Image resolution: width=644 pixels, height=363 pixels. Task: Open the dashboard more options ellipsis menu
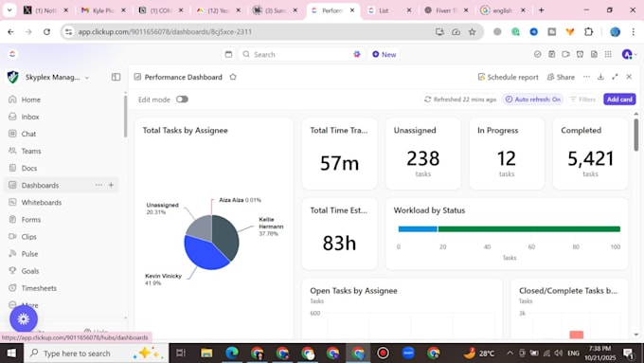tap(586, 77)
